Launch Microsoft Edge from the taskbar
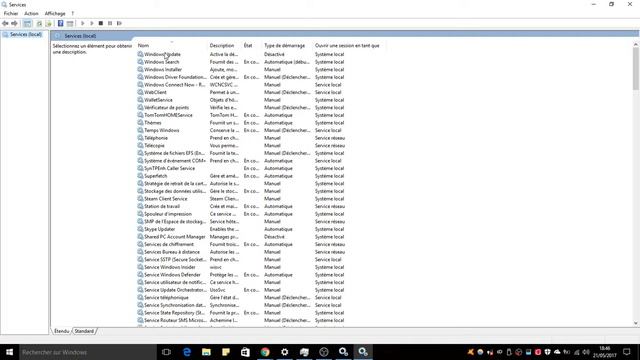The height and width of the screenshot is (360, 640). 187,352
